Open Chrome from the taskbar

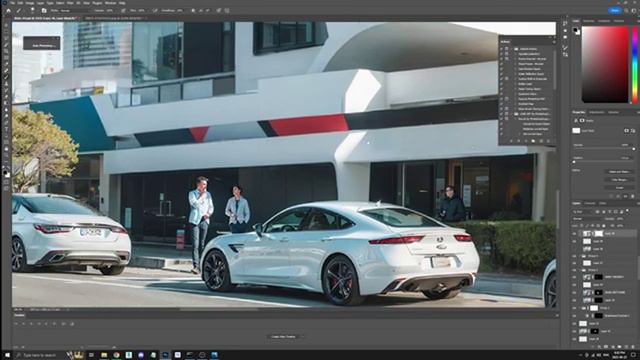pos(116,355)
